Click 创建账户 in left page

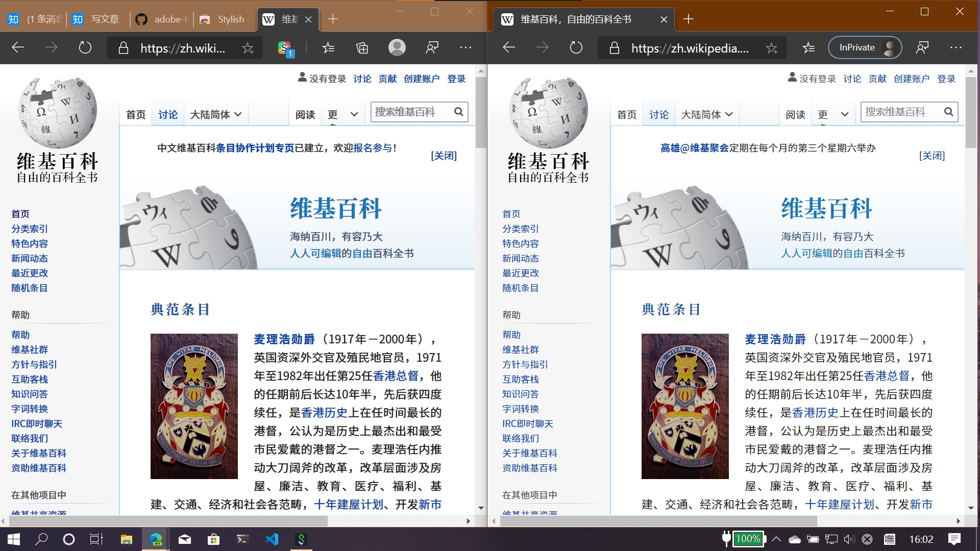[422, 79]
